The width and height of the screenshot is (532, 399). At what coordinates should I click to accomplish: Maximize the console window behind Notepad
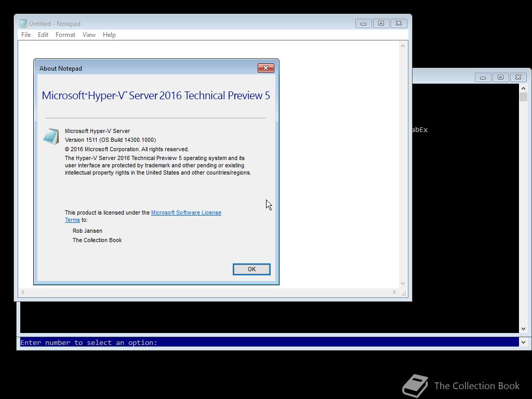pos(500,77)
